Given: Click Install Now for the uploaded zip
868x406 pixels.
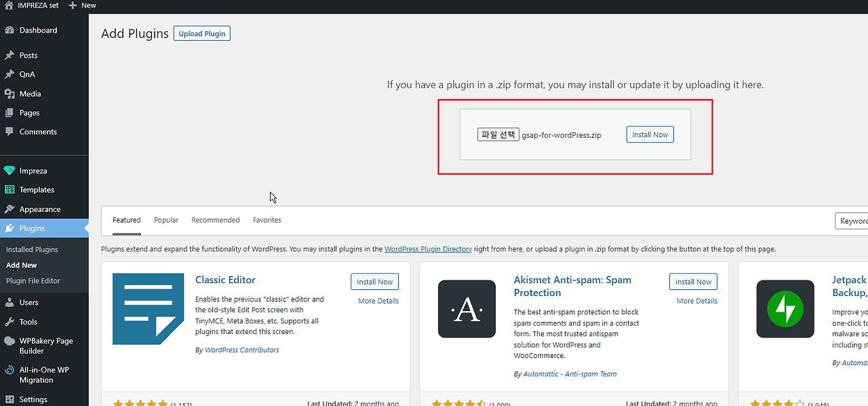Looking at the screenshot, I should pos(650,135).
